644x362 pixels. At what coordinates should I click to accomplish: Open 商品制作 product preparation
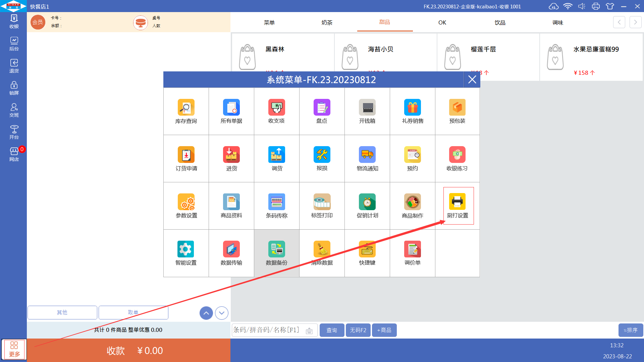pyautogui.click(x=413, y=206)
